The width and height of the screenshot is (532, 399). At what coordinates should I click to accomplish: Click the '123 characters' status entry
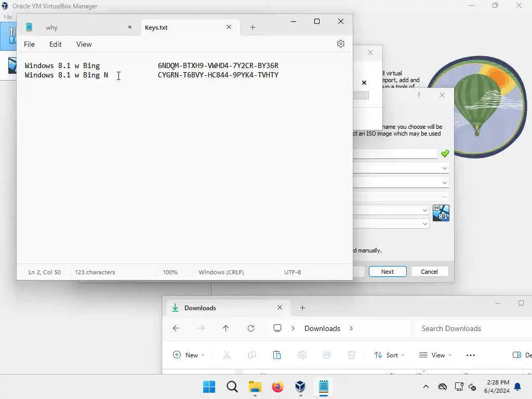(x=95, y=272)
